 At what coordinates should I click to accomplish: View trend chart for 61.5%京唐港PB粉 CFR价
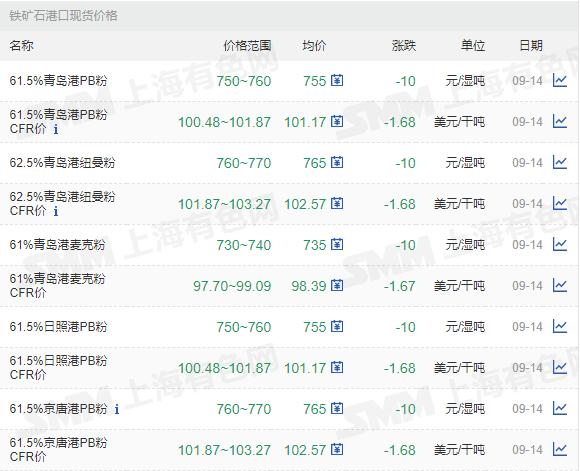[560, 450]
